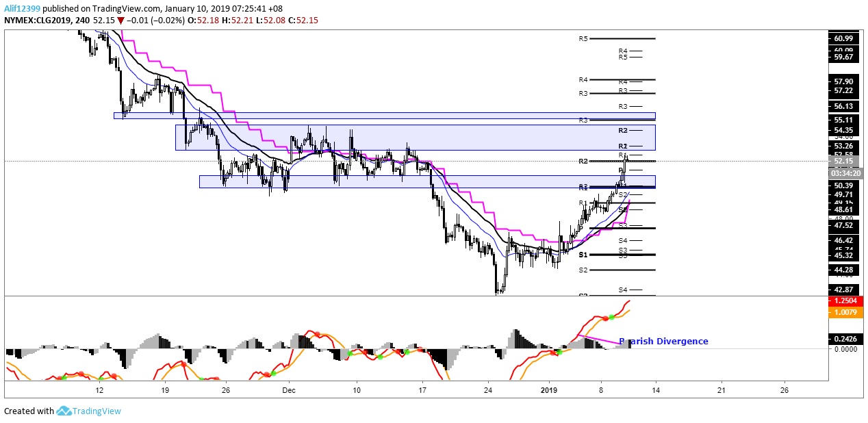Click the TradingView cloud logo icon
The width and height of the screenshot is (868, 423).
point(65,411)
